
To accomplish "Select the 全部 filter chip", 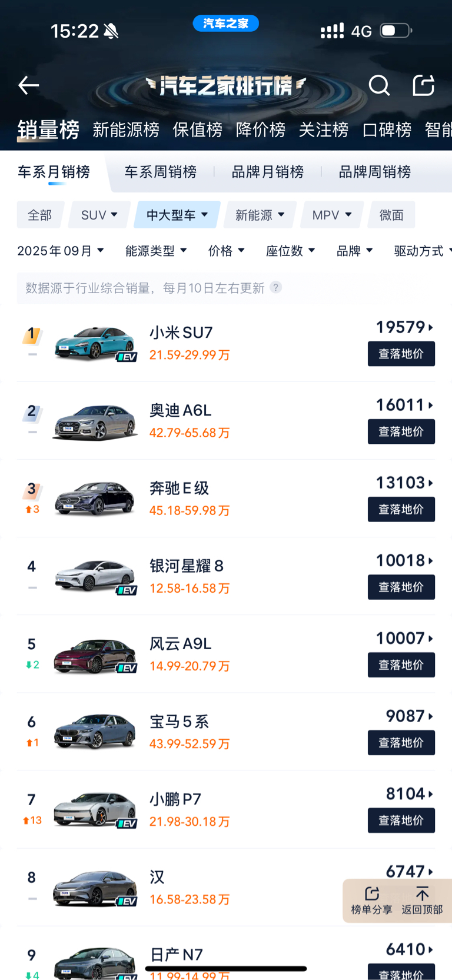I will pyautogui.click(x=40, y=215).
